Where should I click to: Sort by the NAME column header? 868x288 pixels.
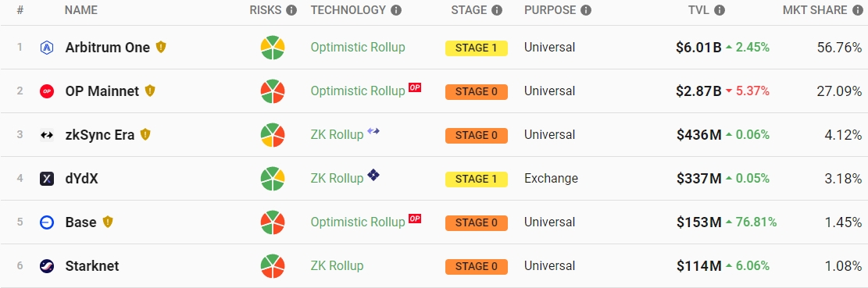pyautogui.click(x=80, y=10)
